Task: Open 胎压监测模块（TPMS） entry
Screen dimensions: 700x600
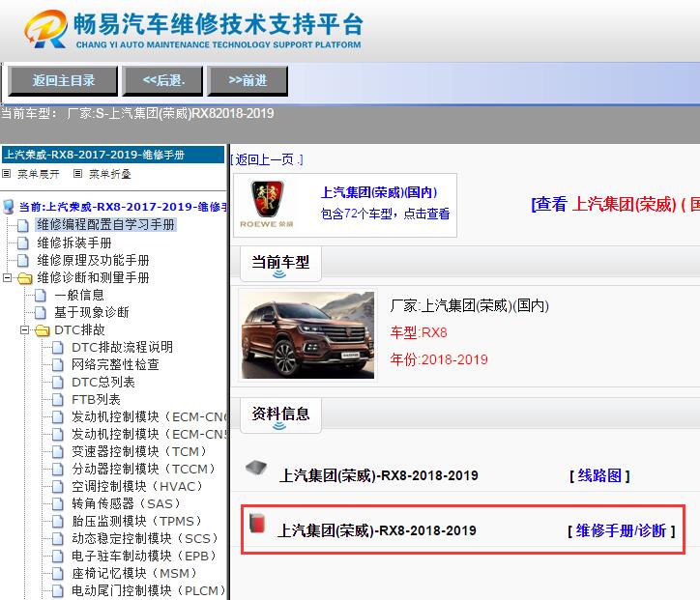Action: pyautogui.click(x=137, y=522)
